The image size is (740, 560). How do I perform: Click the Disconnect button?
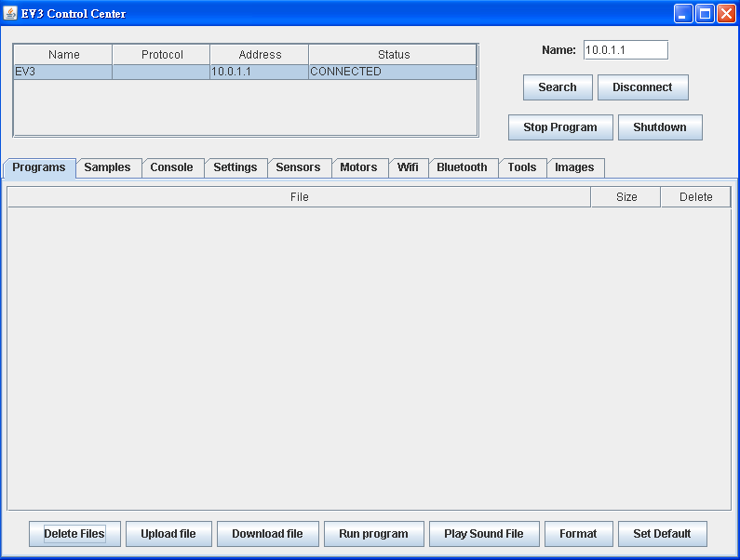tap(643, 87)
